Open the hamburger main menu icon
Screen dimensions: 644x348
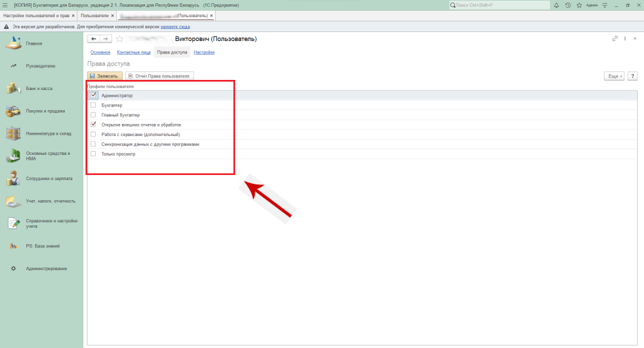(5, 5)
